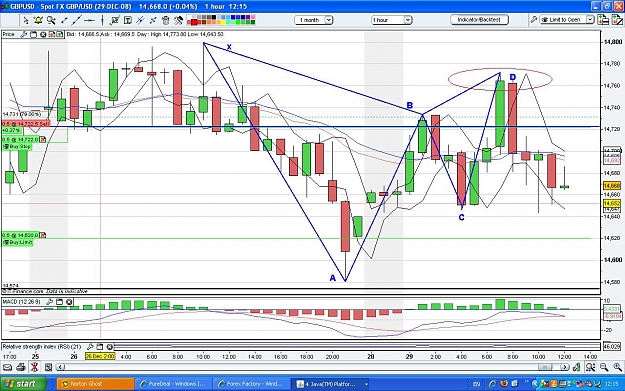
Task: Pick the black color swatch
Action: (x=214, y=17)
